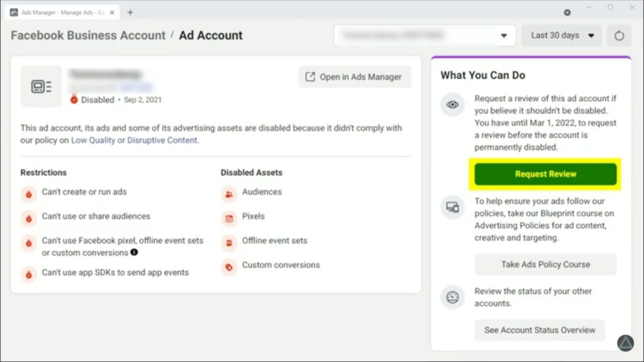Click the refresh icon button
644x362 pixels.
pos(619,36)
